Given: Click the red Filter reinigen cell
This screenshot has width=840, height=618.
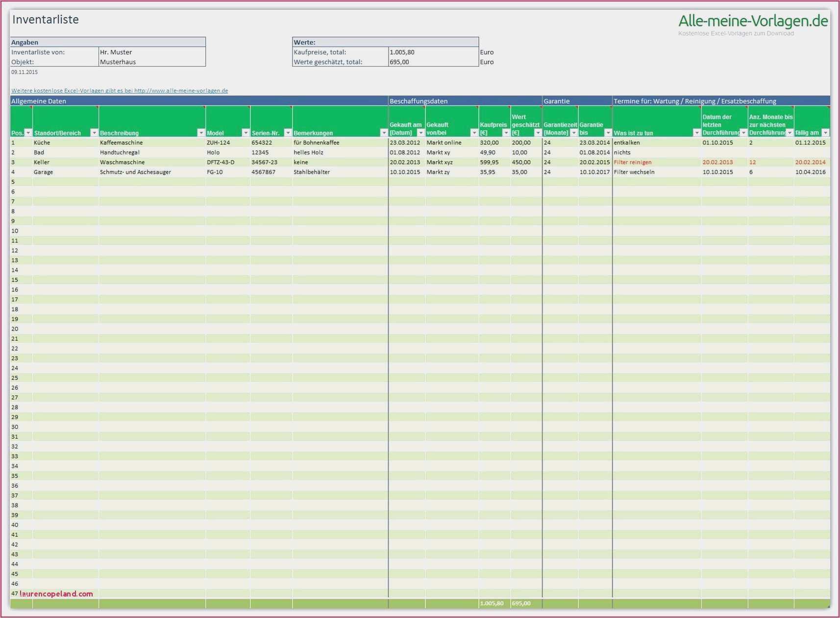Looking at the screenshot, I should (x=633, y=163).
